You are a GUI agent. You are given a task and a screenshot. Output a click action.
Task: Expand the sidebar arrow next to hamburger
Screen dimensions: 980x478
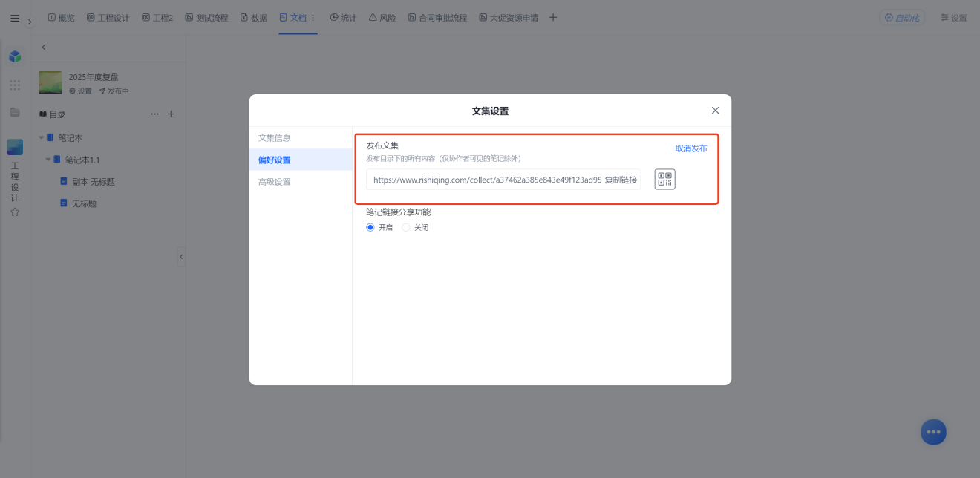pyautogui.click(x=30, y=22)
